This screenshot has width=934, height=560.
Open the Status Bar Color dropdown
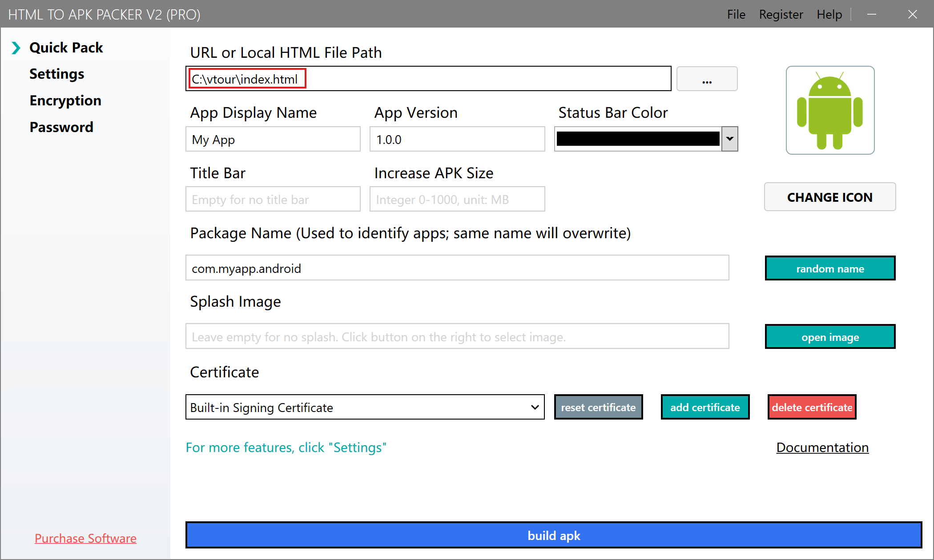click(729, 139)
